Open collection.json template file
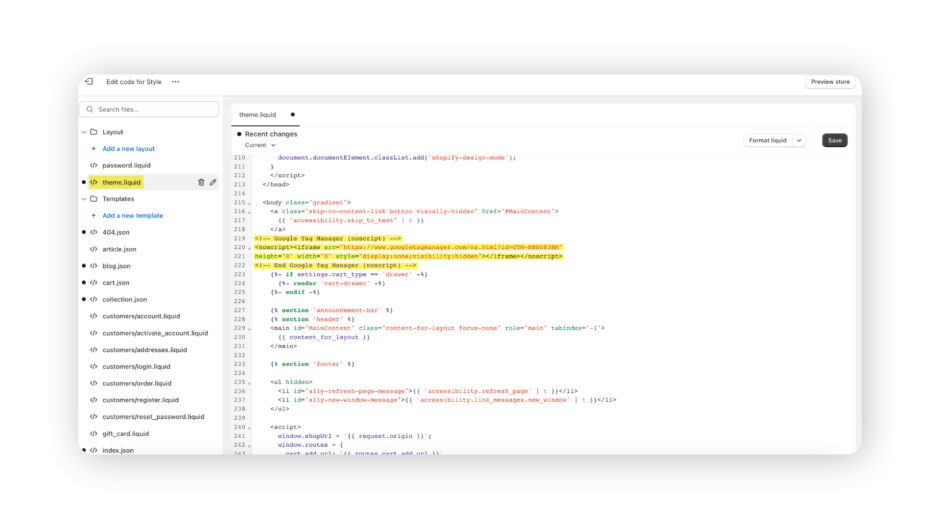The image size is (940, 529). [125, 300]
